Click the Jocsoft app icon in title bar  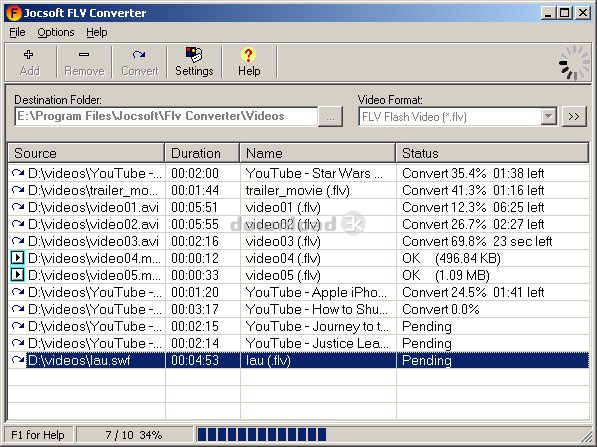pos(13,13)
